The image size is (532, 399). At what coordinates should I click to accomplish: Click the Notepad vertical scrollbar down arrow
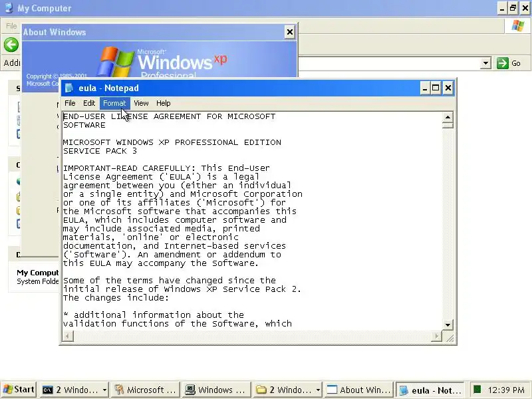point(448,325)
